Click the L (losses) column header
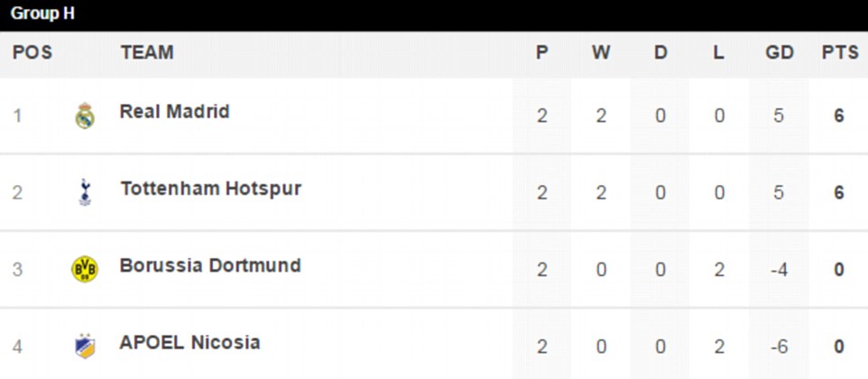 718,52
